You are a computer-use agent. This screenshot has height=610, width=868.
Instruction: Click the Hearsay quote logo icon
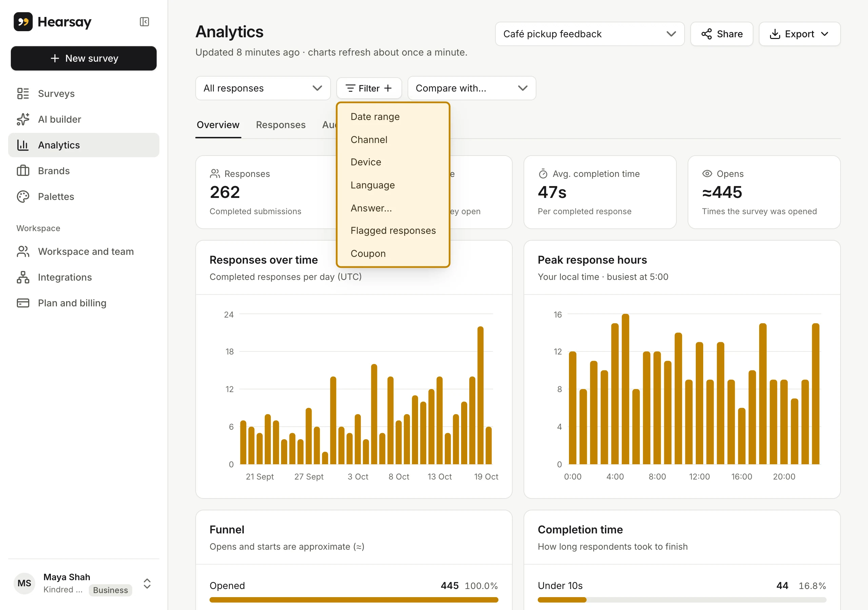[x=23, y=22]
